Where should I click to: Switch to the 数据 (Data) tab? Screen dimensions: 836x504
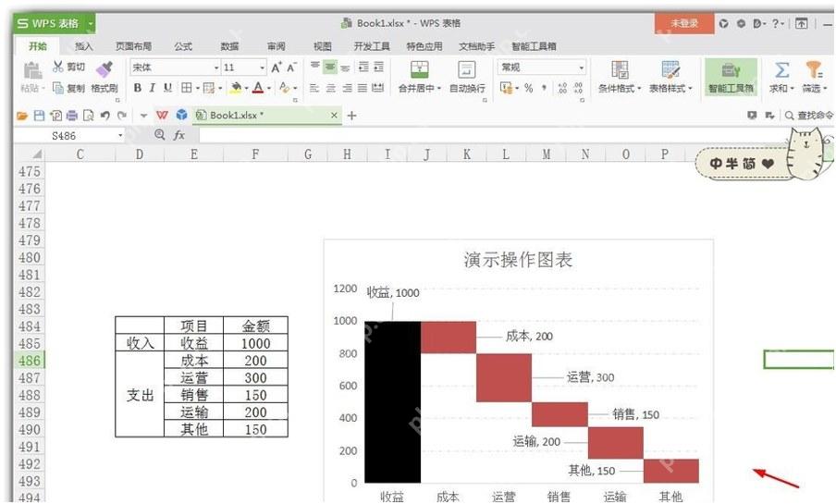click(229, 46)
